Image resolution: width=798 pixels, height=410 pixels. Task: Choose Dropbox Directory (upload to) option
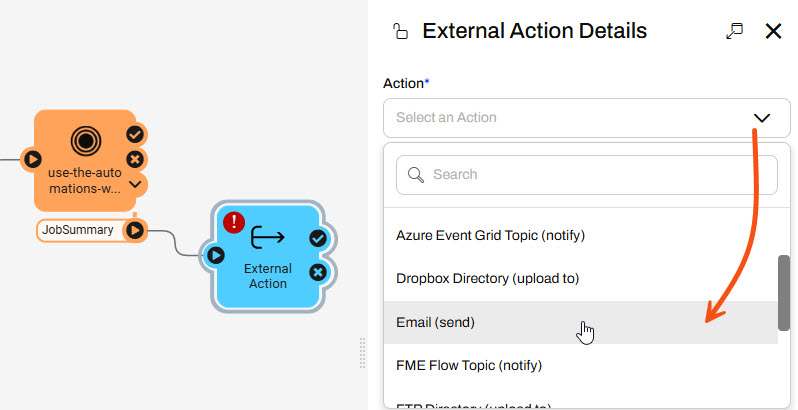tap(488, 279)
